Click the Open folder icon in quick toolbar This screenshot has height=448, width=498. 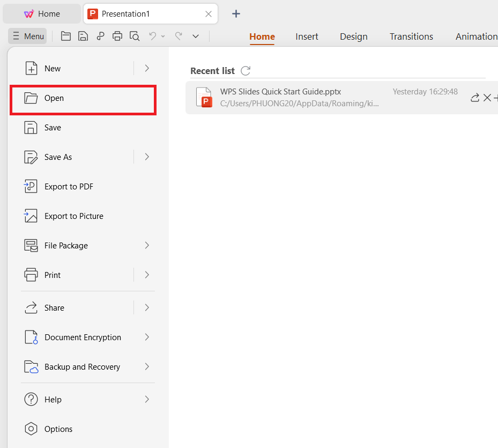(x=66, y=36)
